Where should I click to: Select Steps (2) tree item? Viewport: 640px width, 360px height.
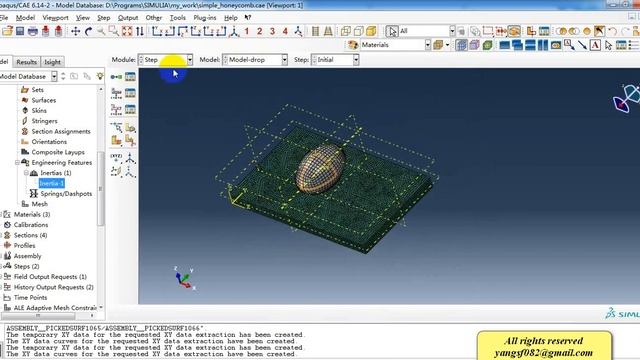(x=26, y=267)
